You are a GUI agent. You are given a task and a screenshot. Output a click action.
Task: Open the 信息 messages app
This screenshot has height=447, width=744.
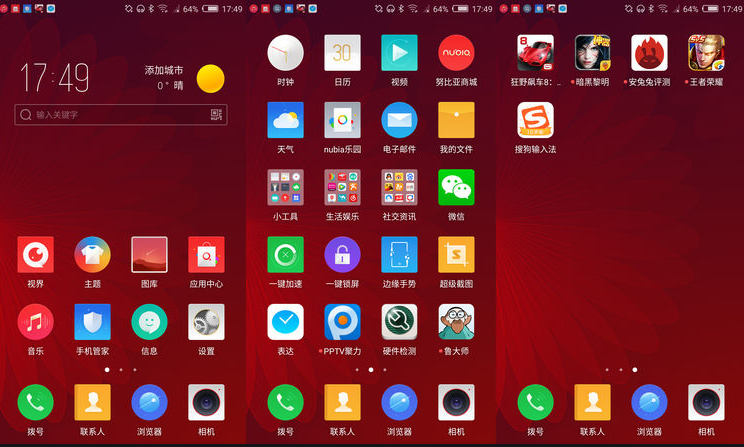pyautogui.click(x=149, y=322)
